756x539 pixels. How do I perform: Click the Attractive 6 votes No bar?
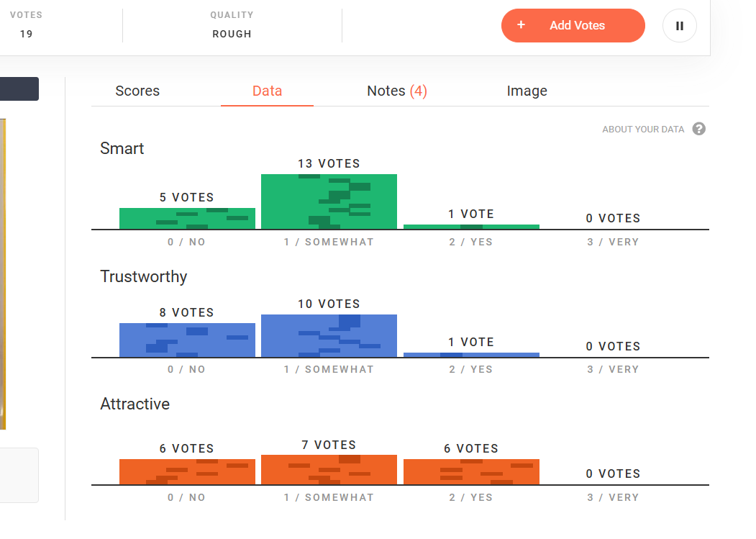[187, 472]
